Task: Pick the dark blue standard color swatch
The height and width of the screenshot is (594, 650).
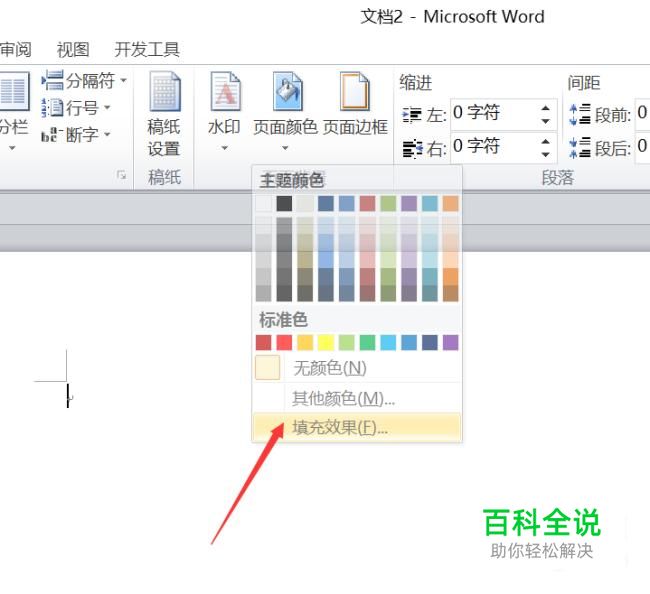Action: [x=430, y=343]
